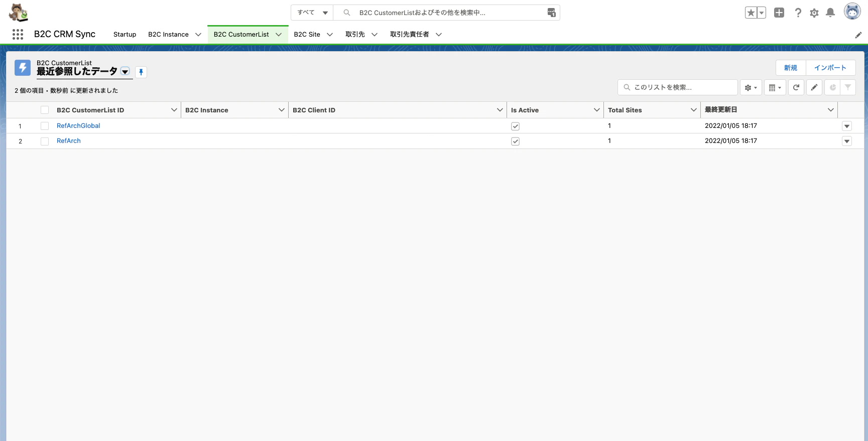The height and width of the screenshot is (441, 868).
Task: Select all rows checkbox in header
Action: tap(45, 110)
